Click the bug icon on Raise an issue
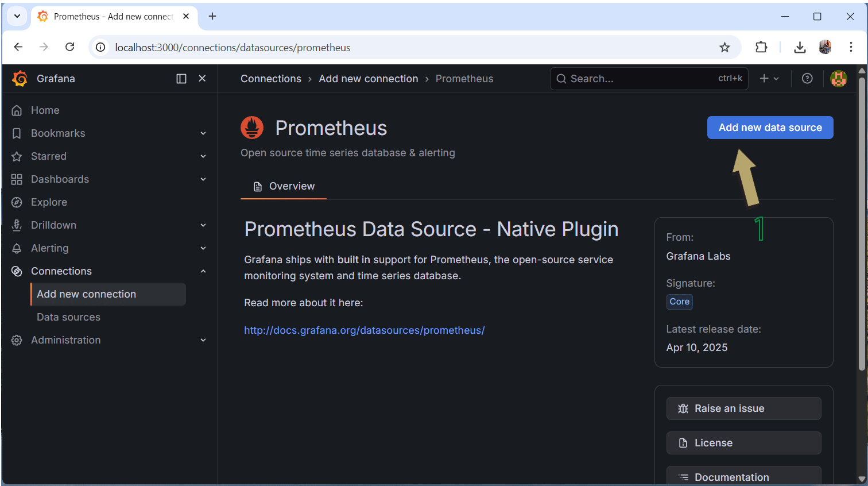The width and height of the screenshot is (868, 486). 683,408
